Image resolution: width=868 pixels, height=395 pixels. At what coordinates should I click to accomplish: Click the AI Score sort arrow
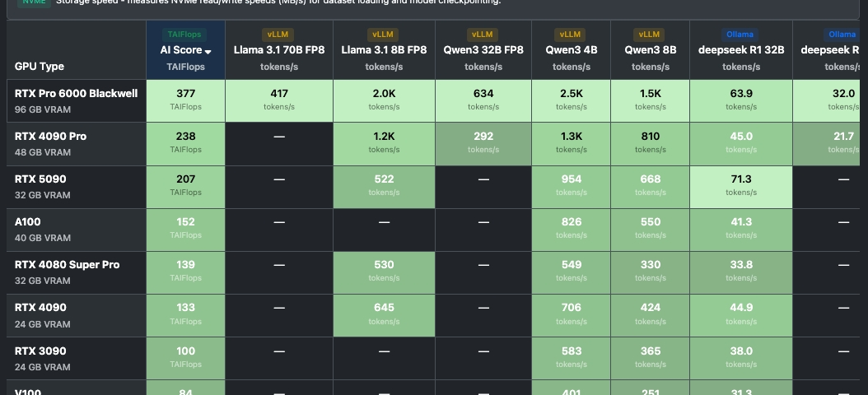(x=208, y=51)
